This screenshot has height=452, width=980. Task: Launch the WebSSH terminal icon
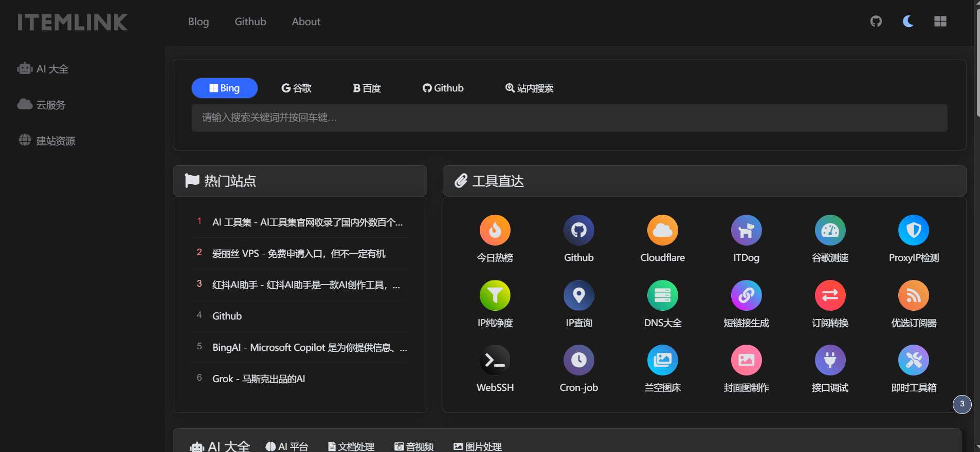495,360
